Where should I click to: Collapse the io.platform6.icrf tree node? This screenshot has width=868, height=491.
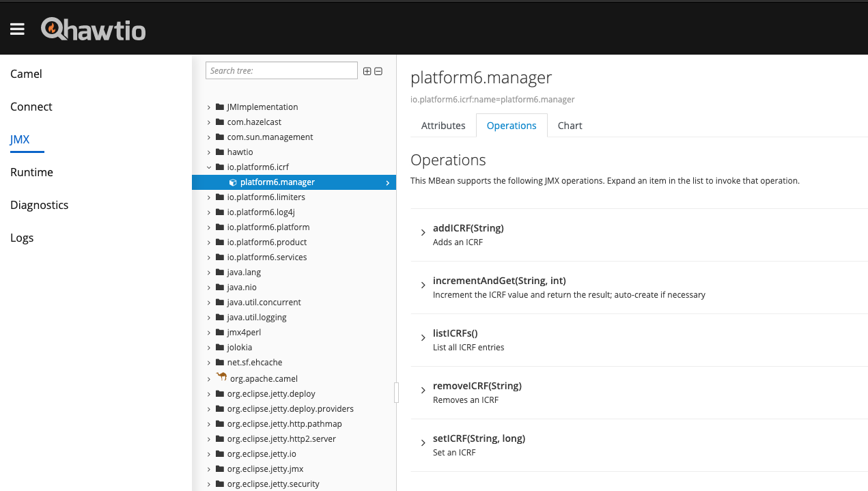pos(209,167)
